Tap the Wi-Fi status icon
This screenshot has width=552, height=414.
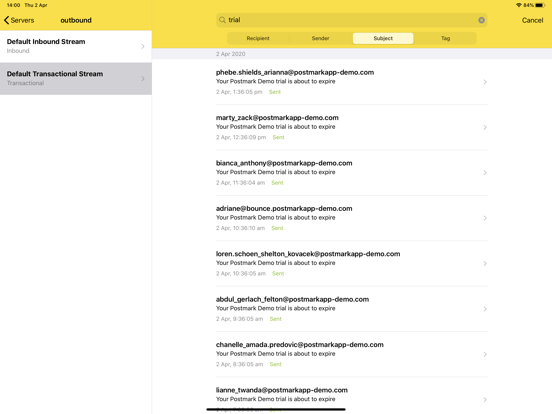[x=519, y=5]
